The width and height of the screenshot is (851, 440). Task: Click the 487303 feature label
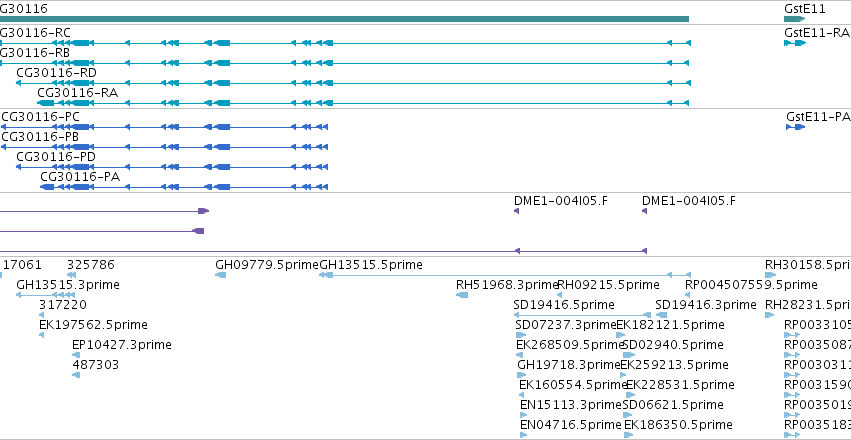[96, 365]
